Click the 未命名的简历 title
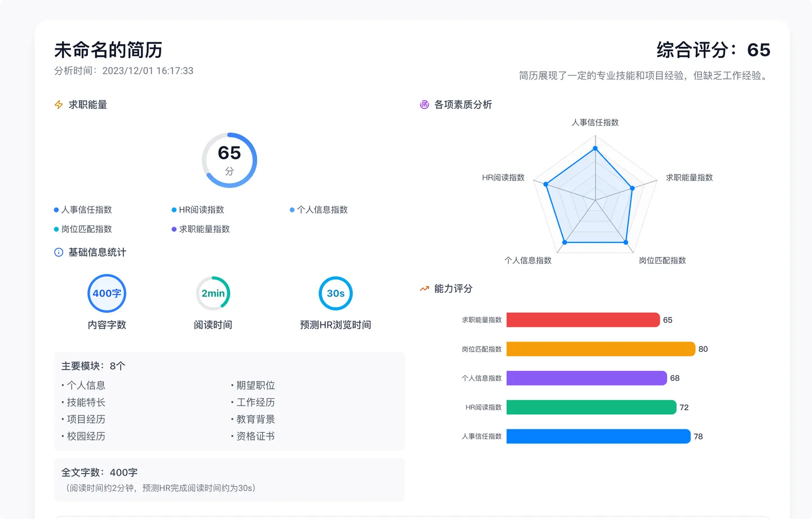Image resolution: width=812 pixels, height=519 pixels. click(108, 50)
